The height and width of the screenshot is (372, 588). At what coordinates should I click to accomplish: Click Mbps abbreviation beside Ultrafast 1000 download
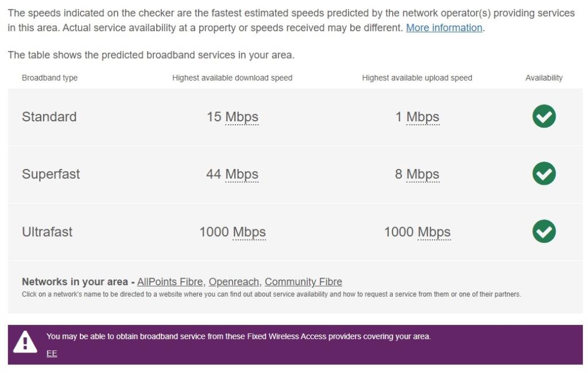point(249,232)
